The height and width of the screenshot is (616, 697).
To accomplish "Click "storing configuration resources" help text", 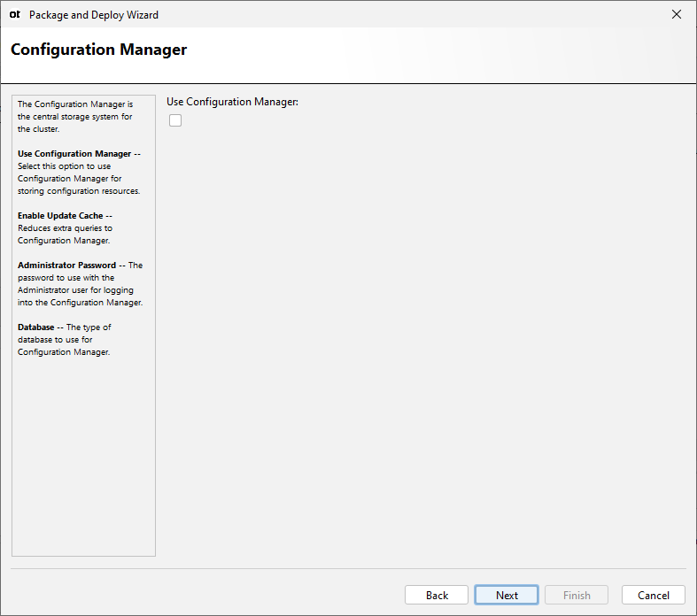I will [79, 191].
